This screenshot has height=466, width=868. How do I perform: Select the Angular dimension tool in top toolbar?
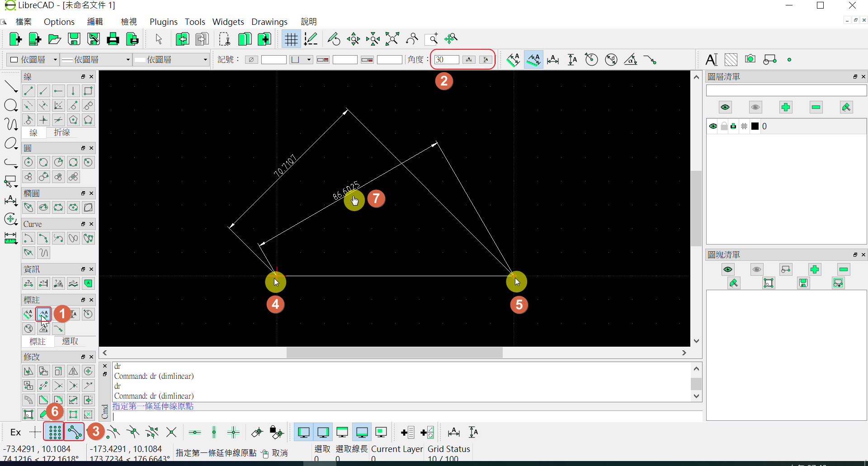click(631, 60)
